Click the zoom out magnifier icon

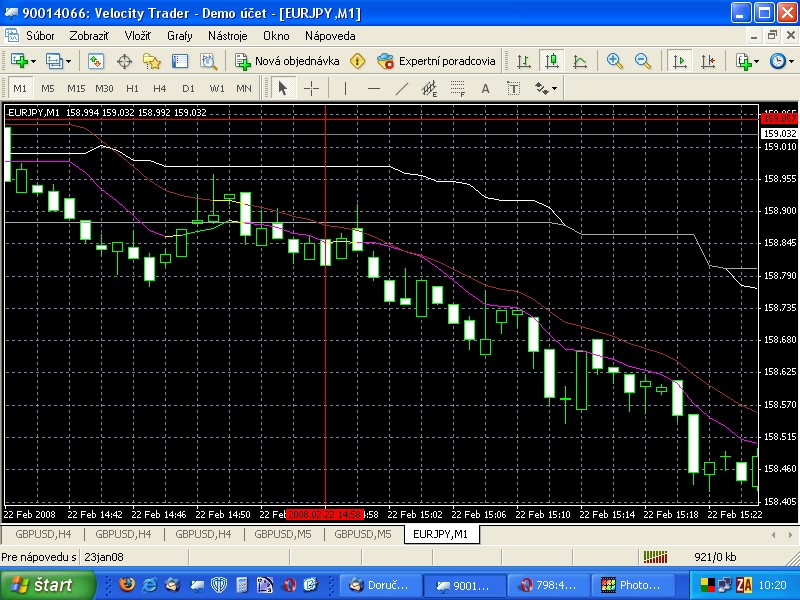point(642,61)
